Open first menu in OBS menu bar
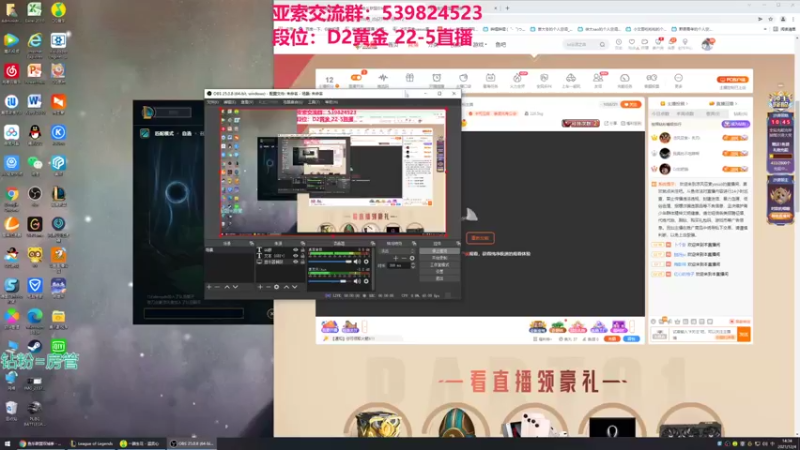800x450 pixels. 212,102
